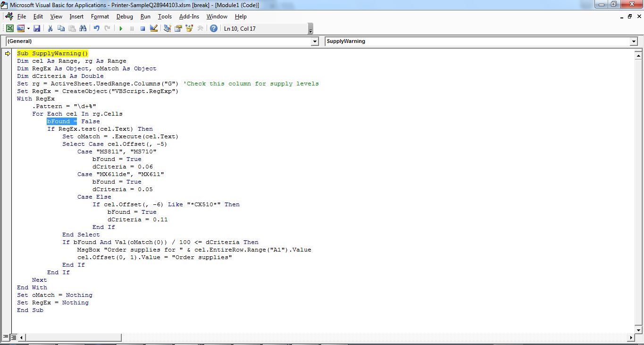Restore the inner code window
The image size is (644, 345).
629,17
